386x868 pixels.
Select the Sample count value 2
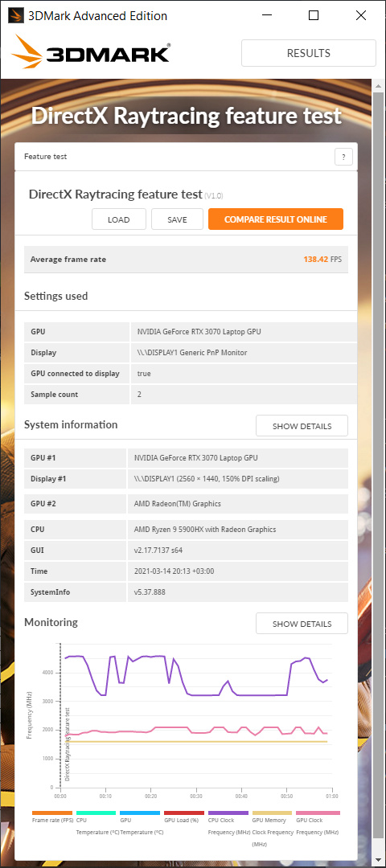(140, 395)
